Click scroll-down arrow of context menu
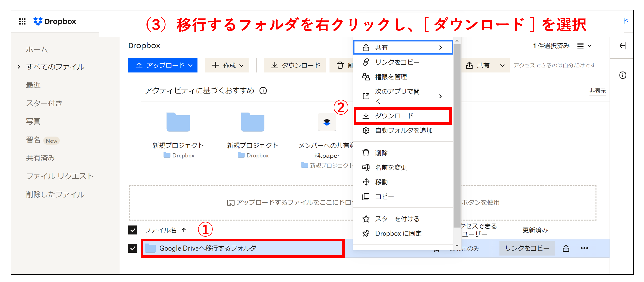The width and height of the screenshot is (644, 282). [457, 246]
